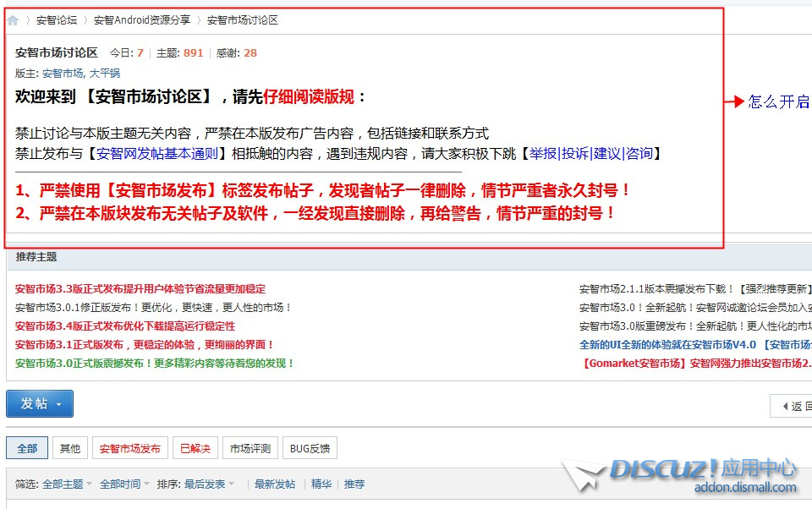Viewport: 812px width, 509px height.
Task: Click the blue 发帖 button
Action: coord(39,404)
